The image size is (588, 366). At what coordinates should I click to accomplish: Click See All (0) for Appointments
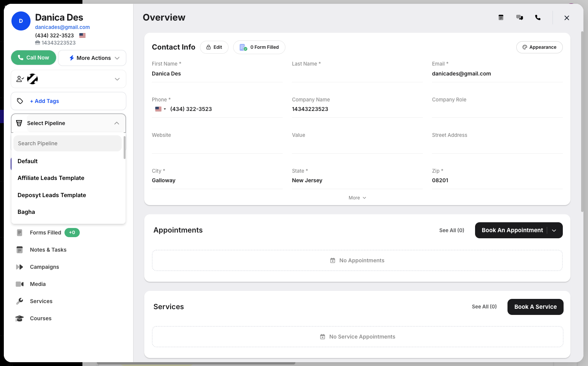452,230
